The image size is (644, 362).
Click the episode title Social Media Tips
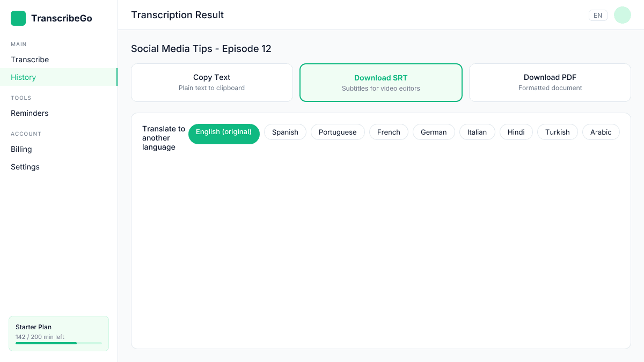201,49
